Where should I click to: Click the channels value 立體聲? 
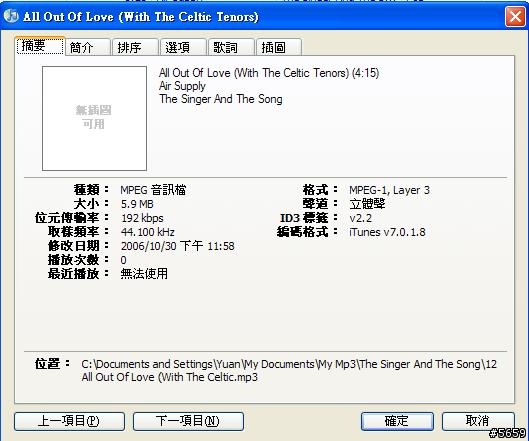pyautogui.click(x=367, y=204)
